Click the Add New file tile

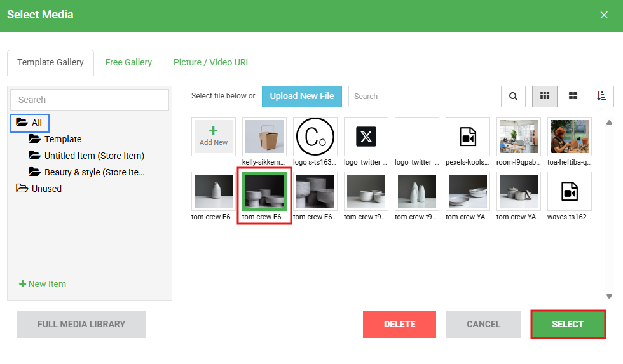coord(214,137)
